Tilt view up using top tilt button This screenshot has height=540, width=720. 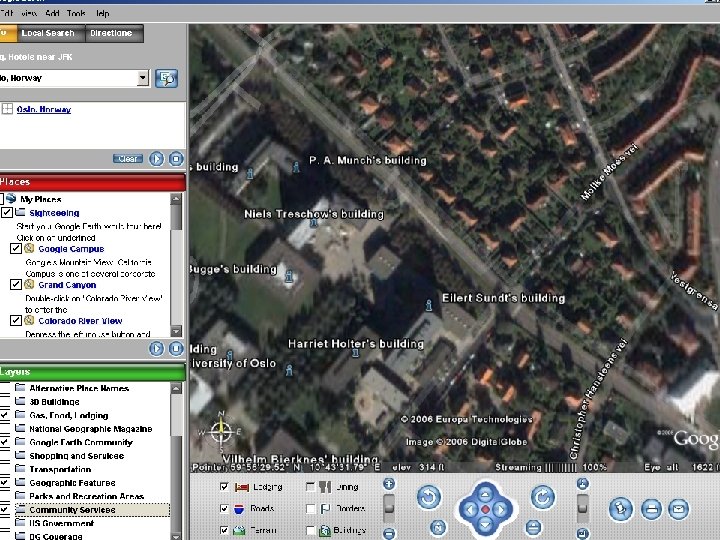583,484
